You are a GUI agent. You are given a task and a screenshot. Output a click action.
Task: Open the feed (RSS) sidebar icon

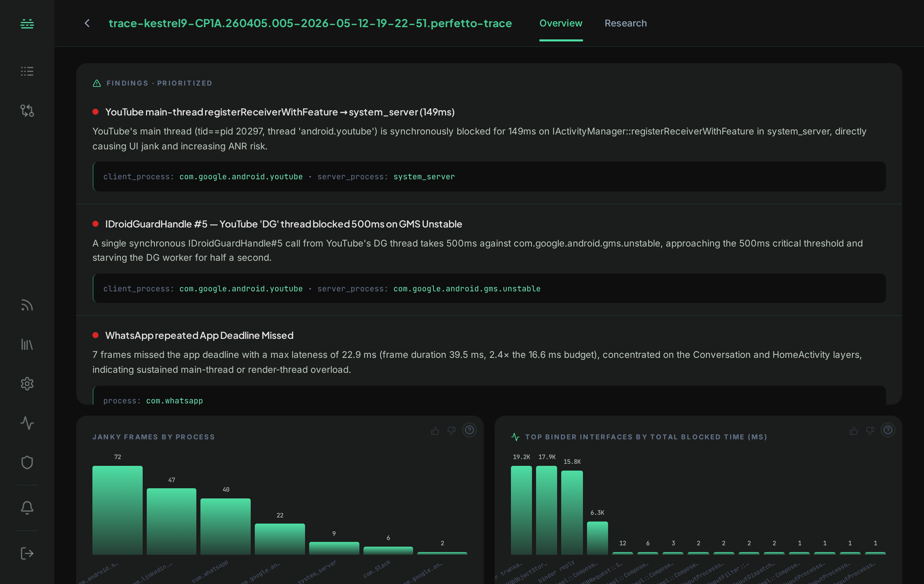[27, 305]
